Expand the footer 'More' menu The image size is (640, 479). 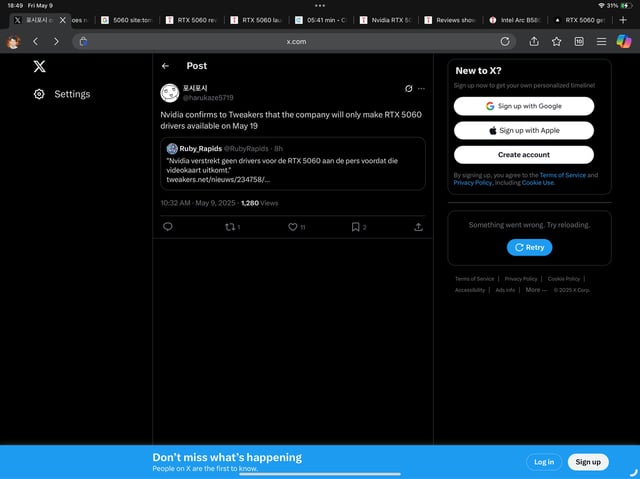[x=536, y=290]
